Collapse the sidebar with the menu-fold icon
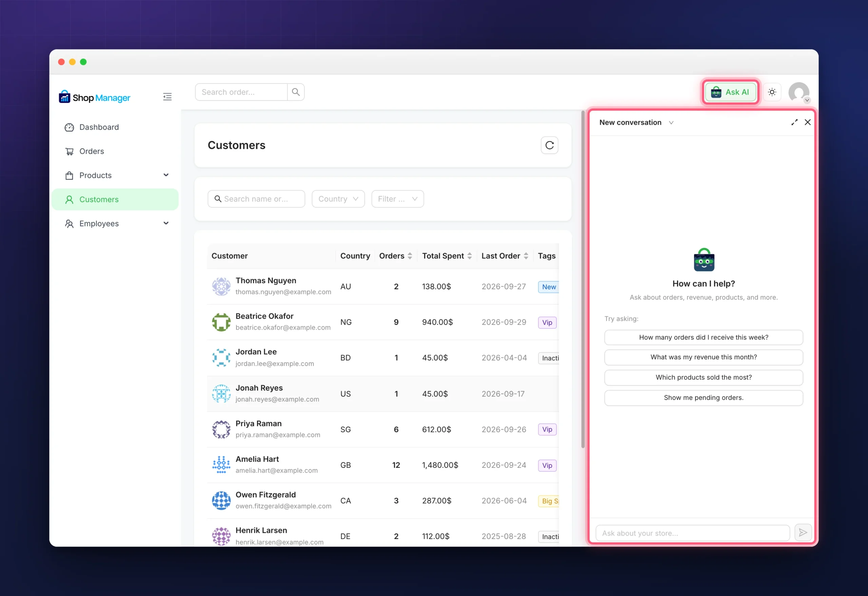This screenshot has height=596, width=868. point(167,97)
